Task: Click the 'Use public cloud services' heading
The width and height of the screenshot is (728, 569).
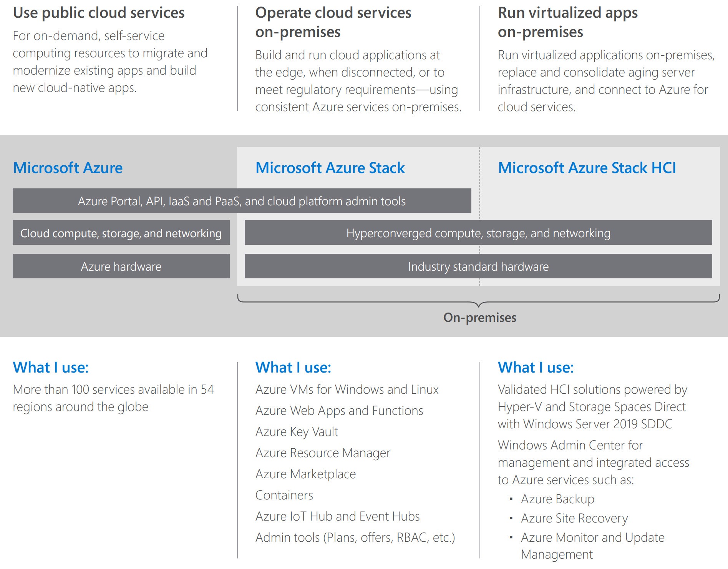Action: click(99, 13)
